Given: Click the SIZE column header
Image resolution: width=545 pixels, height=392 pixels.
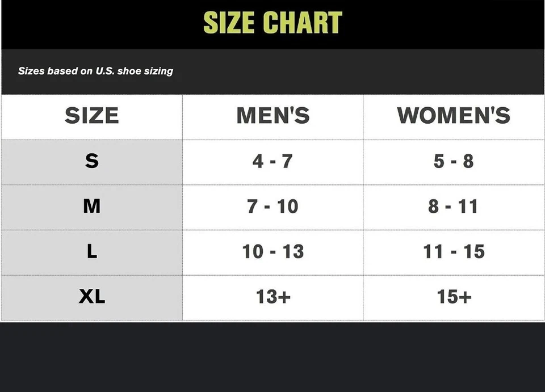Looking at the screenshot, I should click(91, 116).
